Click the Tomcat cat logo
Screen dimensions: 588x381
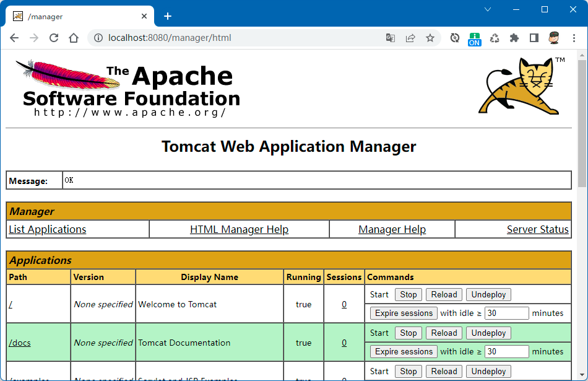click(x=521, y=86)
